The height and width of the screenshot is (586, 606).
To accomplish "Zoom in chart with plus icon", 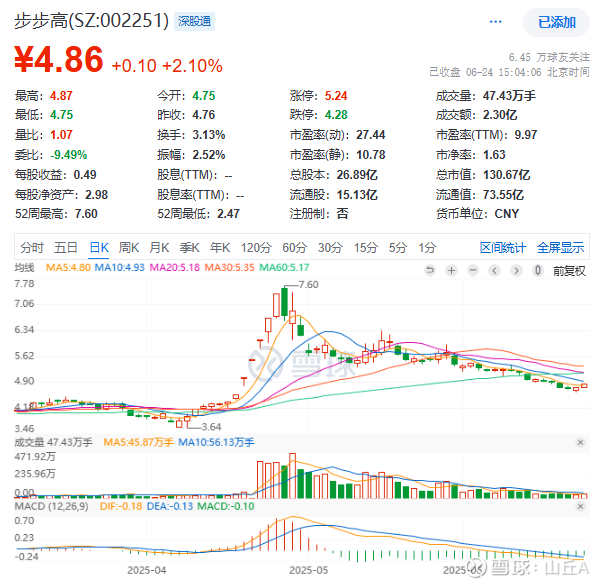I will coord(451,270).
